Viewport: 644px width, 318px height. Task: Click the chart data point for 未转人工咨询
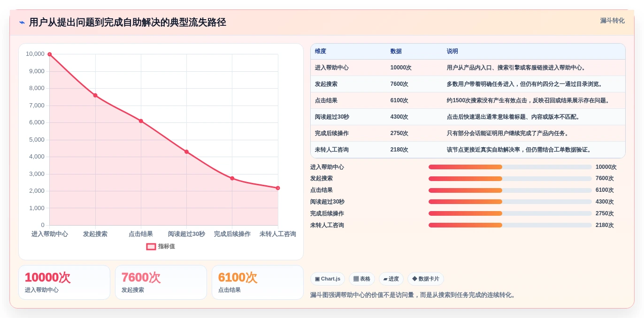point(278,188)
